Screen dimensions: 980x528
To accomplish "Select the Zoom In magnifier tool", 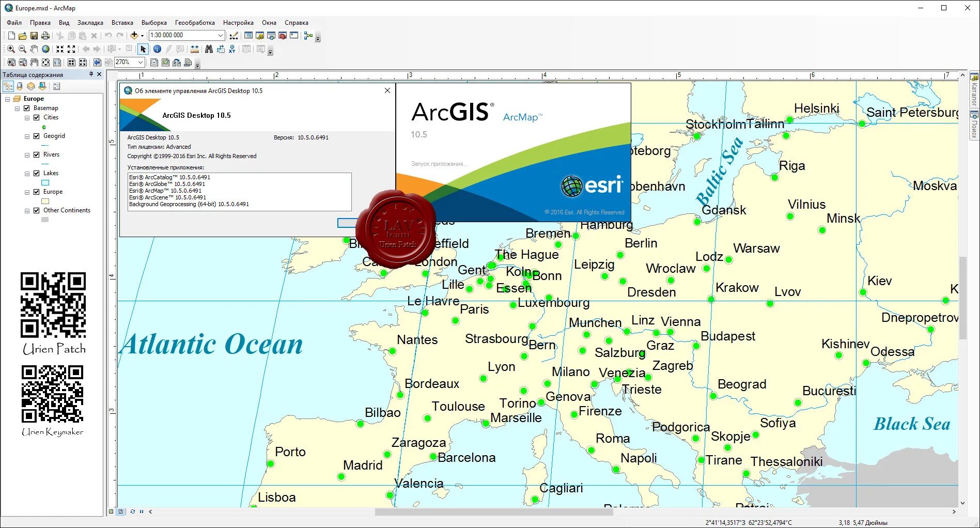I will [11, 49].
